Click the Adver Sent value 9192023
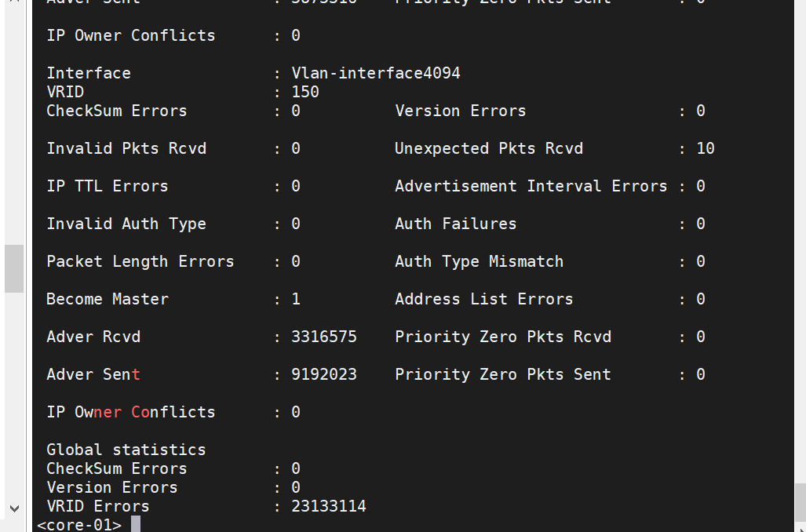This screenshot has height=532, width=806. [323, 374]
